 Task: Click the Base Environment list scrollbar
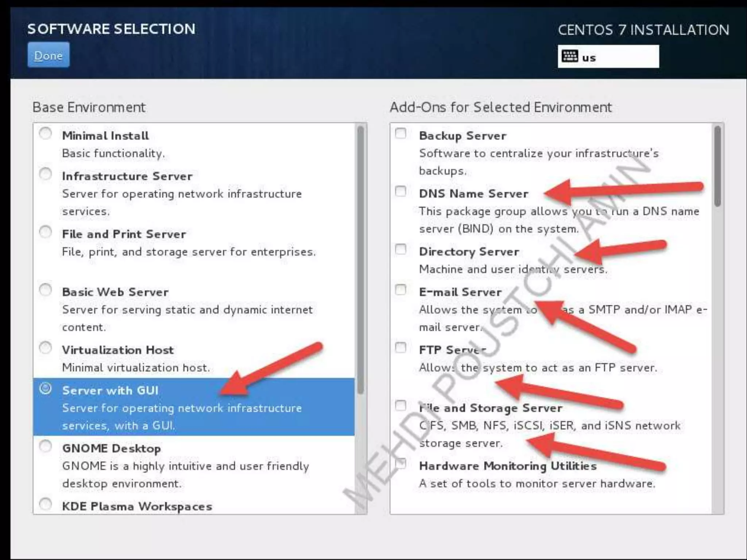360,260
